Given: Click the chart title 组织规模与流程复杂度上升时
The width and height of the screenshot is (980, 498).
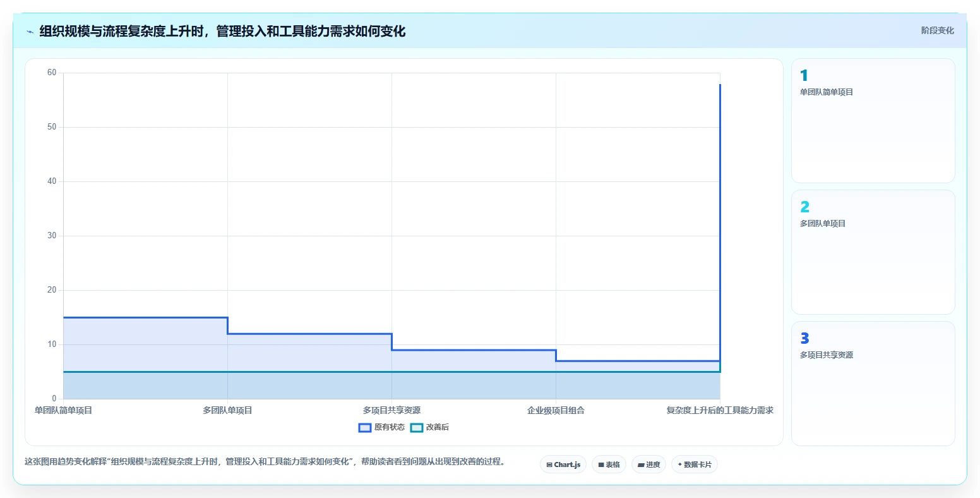Looking at the screenshot, I should point(222,31).
